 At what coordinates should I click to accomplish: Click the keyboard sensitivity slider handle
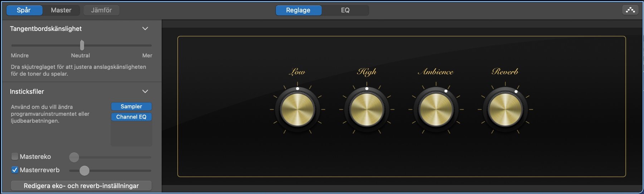(82, 46)
